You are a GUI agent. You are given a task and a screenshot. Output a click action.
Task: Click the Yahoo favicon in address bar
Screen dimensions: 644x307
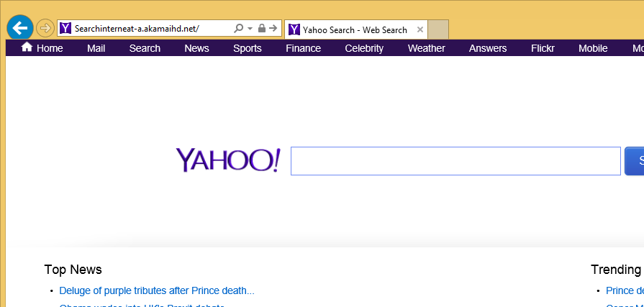(x=65, y=28)
